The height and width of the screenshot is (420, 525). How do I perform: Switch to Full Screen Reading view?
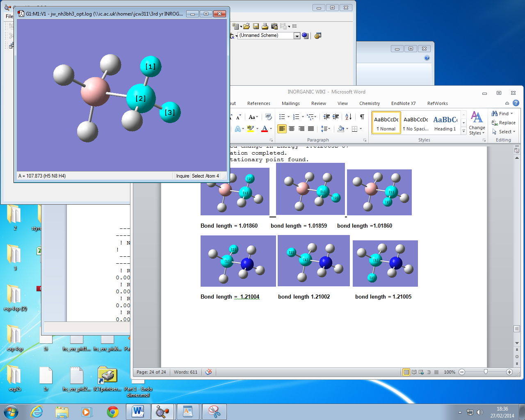pyautogui.click(x=414, y=372)
